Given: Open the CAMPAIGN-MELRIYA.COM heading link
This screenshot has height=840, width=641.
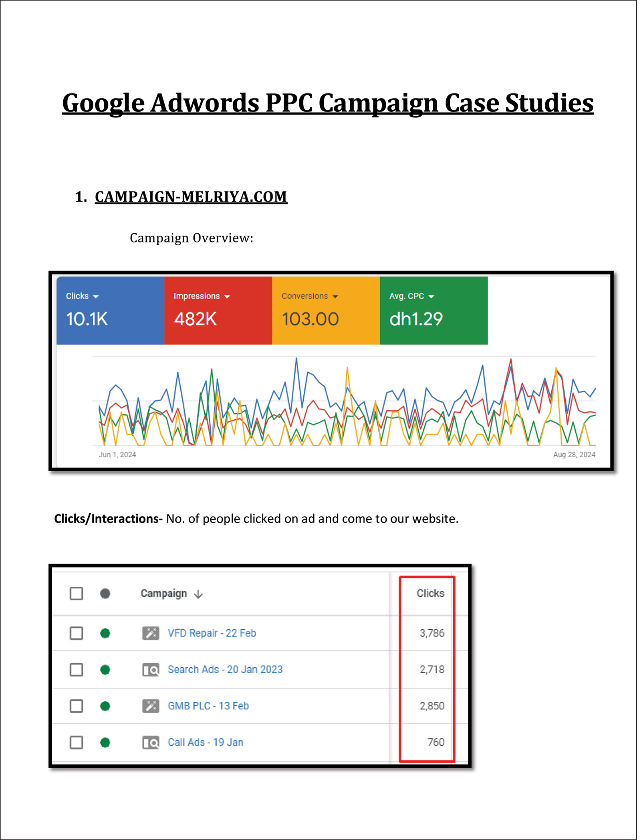Looking at the screenshot, I should (x=191, y=197).
